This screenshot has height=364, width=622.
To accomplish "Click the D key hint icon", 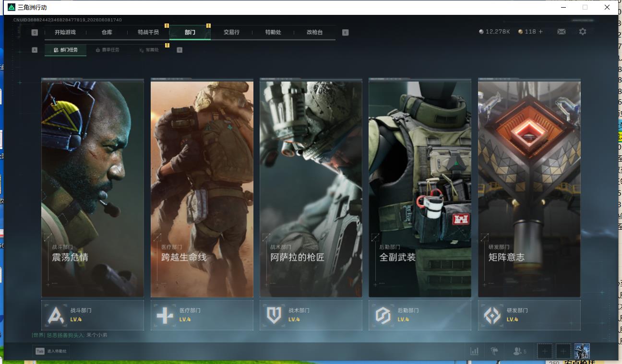I will click(x=179, y=49).
